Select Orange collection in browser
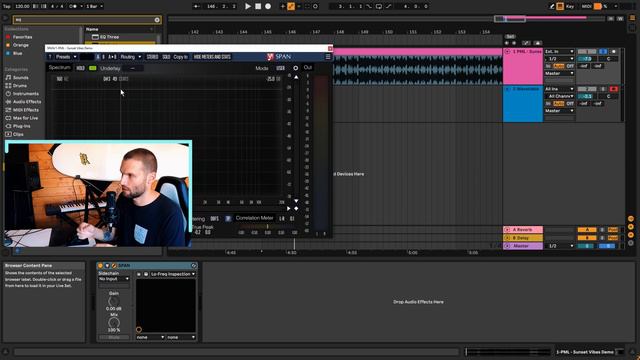The height and width of the screenshot is (360, 640). 21,45
